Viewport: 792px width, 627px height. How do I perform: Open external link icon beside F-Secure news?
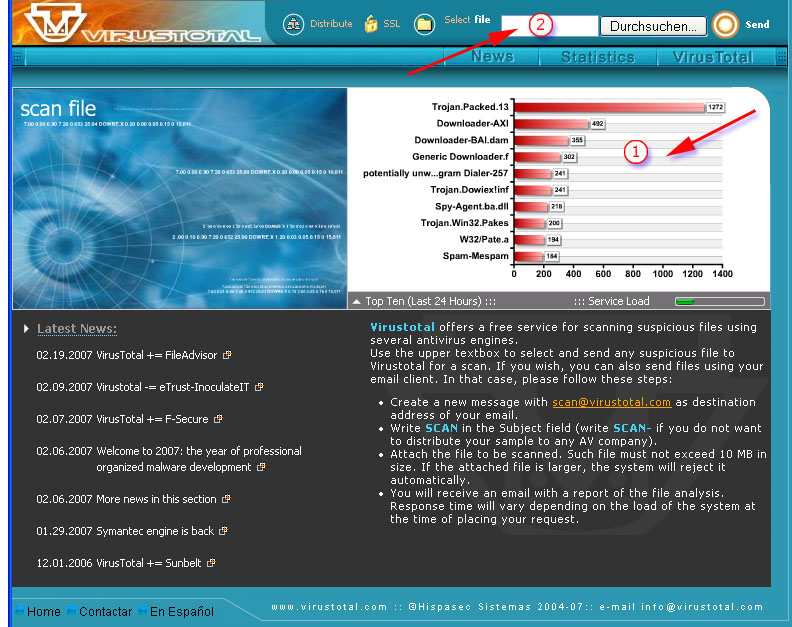pyautogui.click(x=218, y=418)
